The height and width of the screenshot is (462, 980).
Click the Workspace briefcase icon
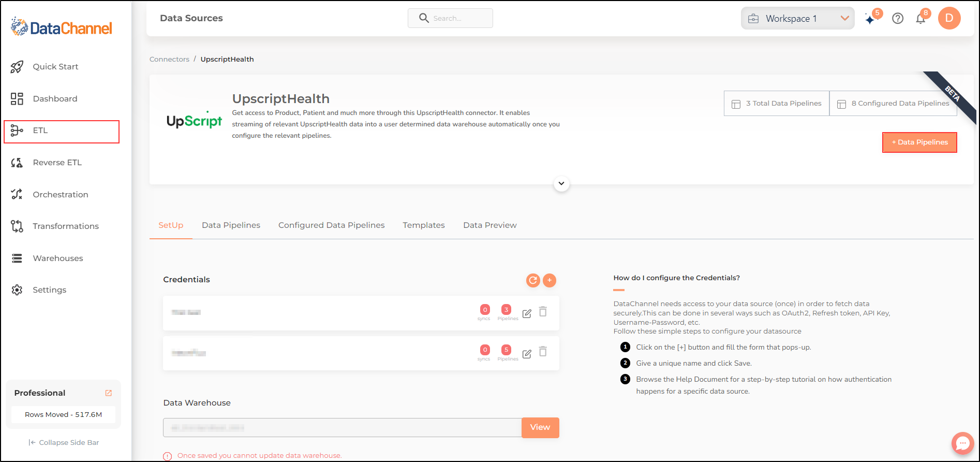pos(753,19)
